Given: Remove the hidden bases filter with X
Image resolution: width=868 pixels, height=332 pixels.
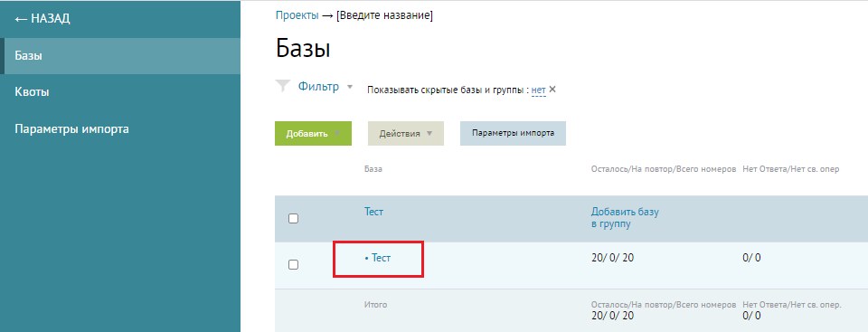Looking at the screenshot, I should (552, 90).
